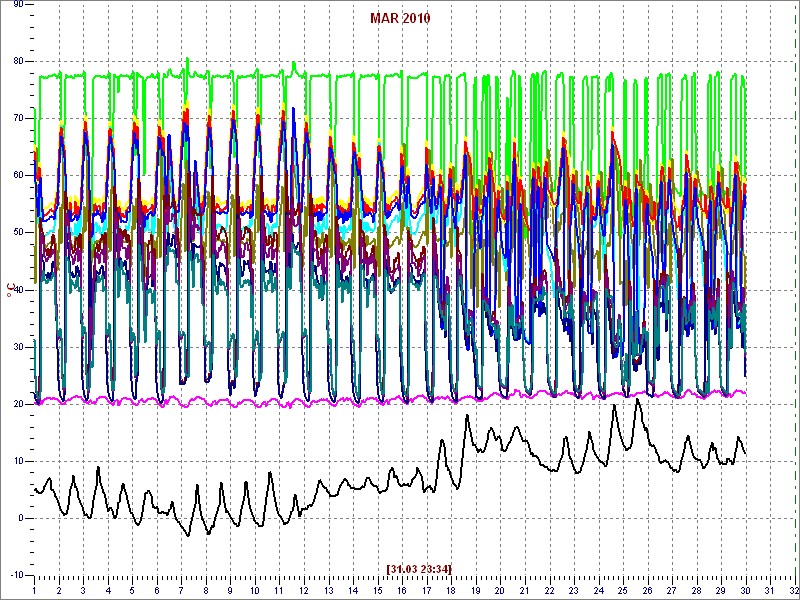The width and height of the screenshot is (800, 600).
Task: Click day "32" on the date axis
Action: (794, 590)
